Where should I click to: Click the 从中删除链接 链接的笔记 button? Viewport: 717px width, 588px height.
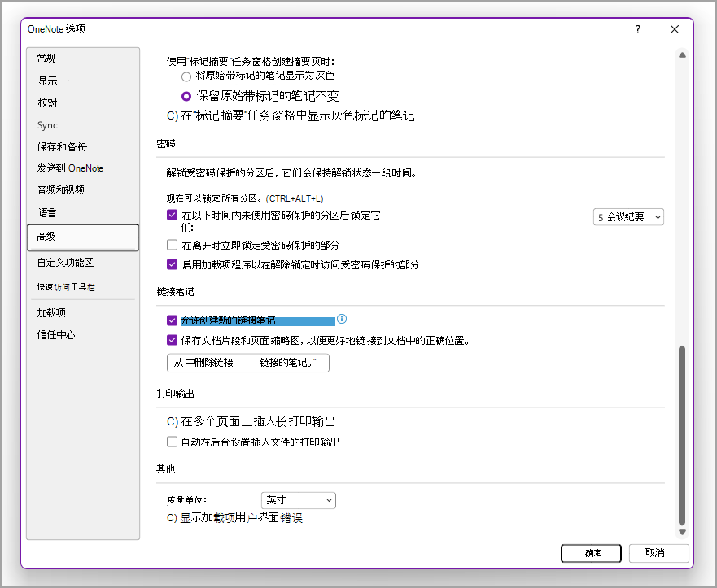[248, 363]
